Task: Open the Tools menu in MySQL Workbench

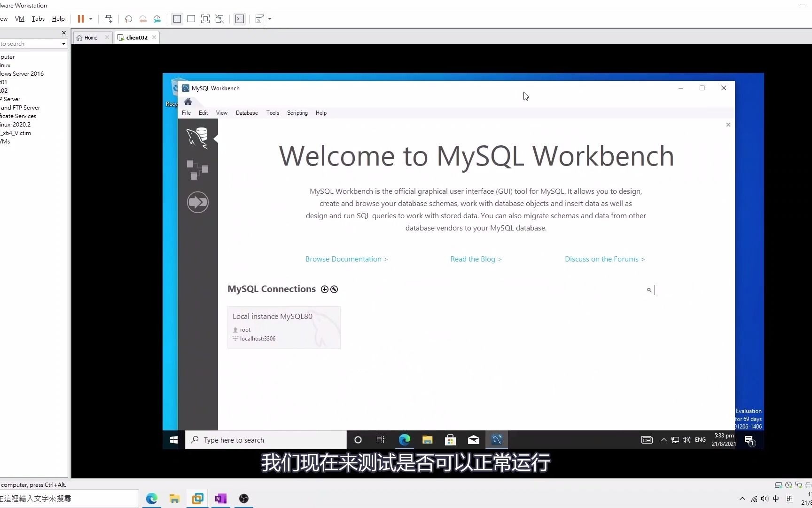Action: (x=273, y=113)
